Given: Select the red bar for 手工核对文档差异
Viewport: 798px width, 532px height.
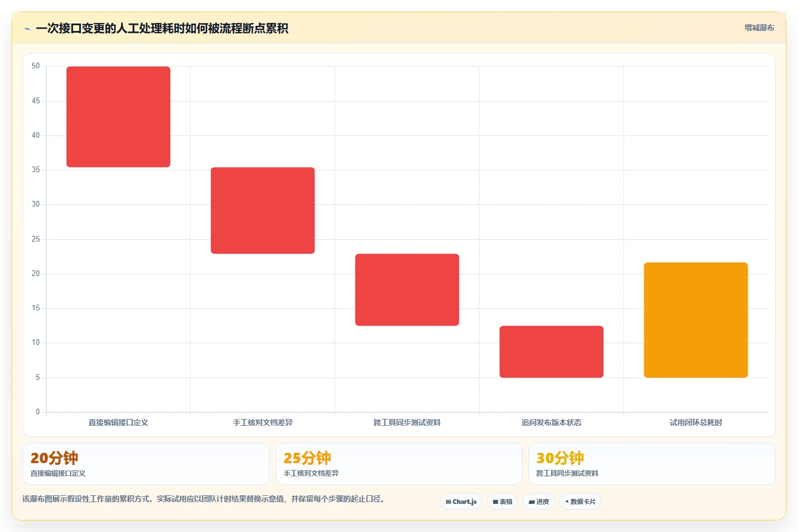Looking at the screenshot, I should coord(263,211).
